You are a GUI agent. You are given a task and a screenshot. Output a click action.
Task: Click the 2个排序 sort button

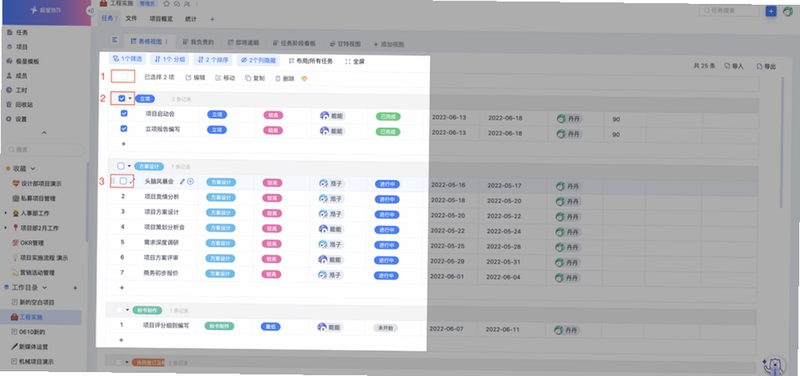[x=213, y=60]
